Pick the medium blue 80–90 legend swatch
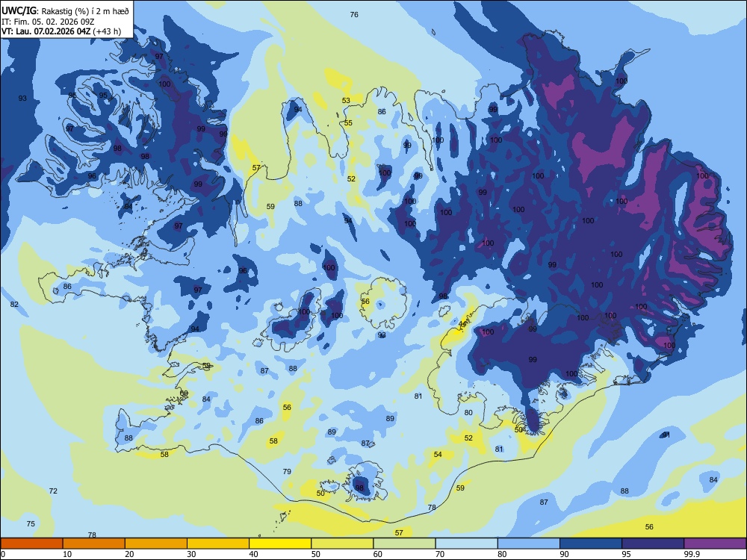This screenshot has width=747, height=560. pyautogui.click(x=529, y=544)
